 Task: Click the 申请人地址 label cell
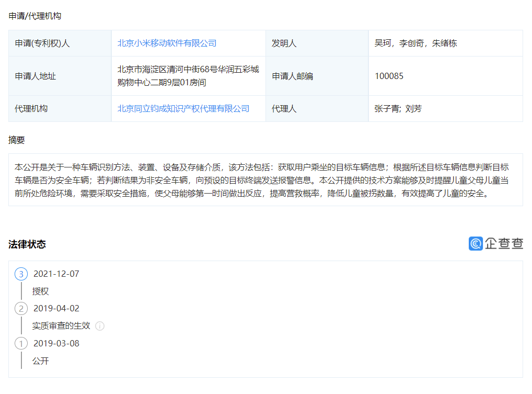pos(60,76)
